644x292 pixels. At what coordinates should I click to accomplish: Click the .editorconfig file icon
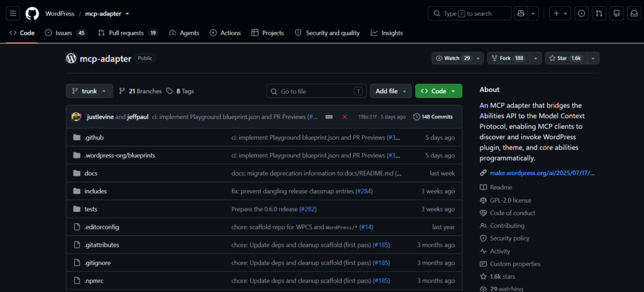[76, 227]
